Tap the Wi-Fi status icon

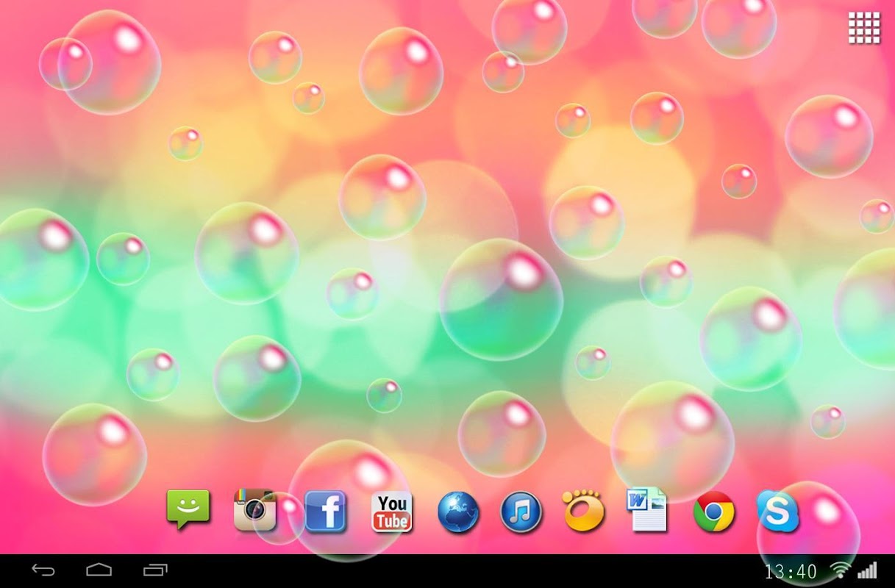click(x=840, y=570)
